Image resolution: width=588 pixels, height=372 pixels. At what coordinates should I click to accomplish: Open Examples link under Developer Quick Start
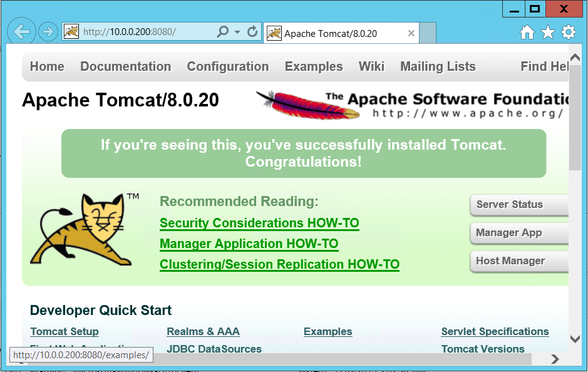328,331
